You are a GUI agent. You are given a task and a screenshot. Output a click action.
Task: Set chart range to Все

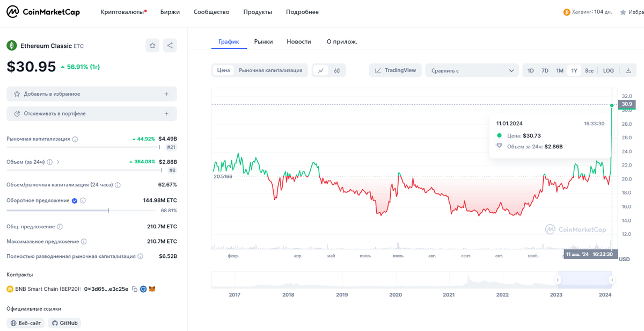(x=589, y=70)
